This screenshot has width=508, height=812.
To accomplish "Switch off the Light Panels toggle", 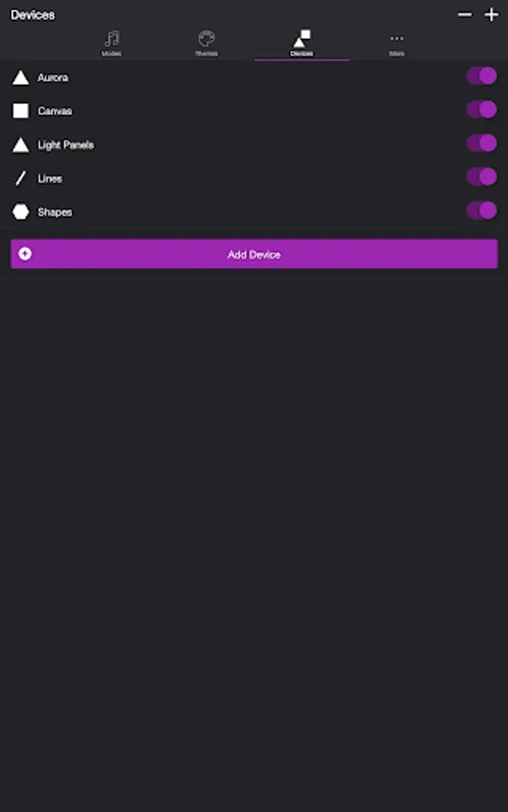I will (x=482, y=143).
